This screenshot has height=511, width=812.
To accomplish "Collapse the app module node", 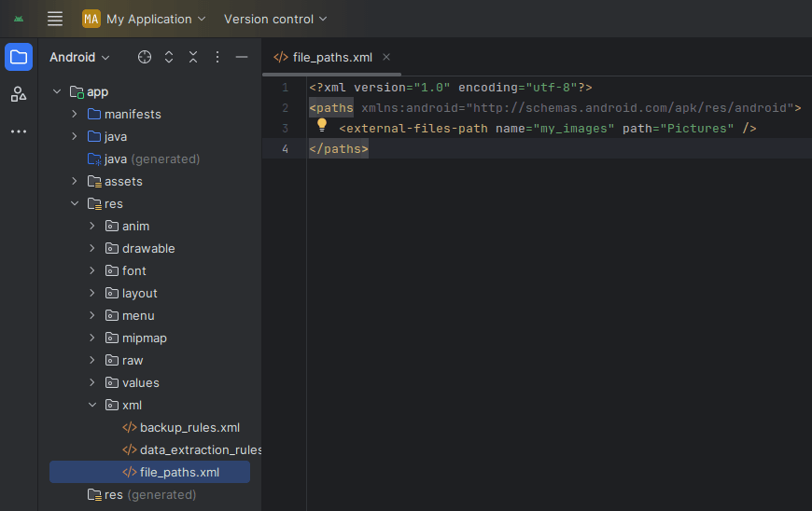I will pyautogui.click(x=57, y=91).
